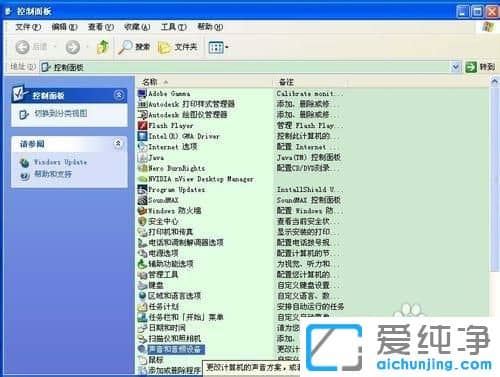Collapse the 请参阅 side panel section
Screen dimensions: 500x377
[118, 144]
